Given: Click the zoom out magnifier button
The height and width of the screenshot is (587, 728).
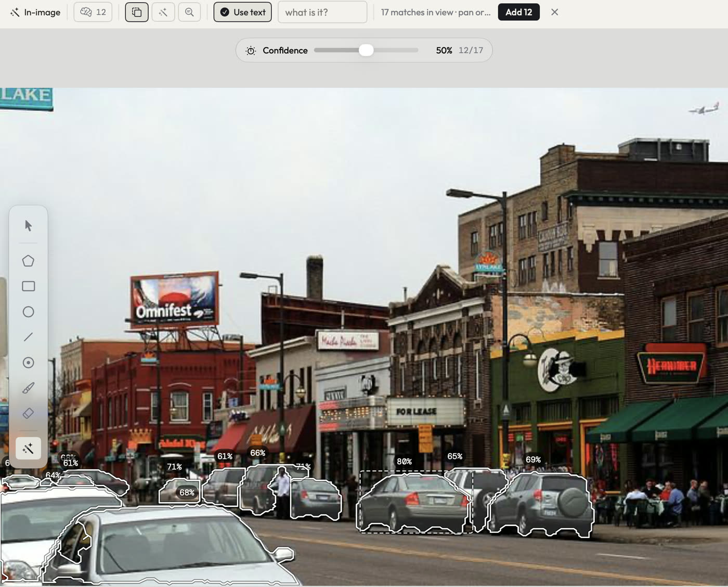Looking at the screenshot, I should [189, 12].
